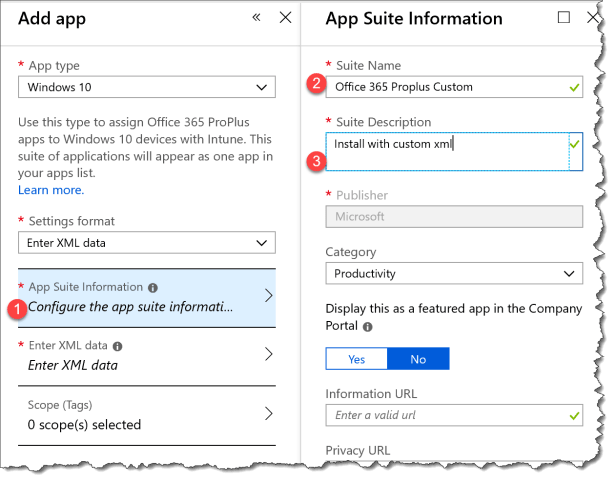
Task: Show info tooltip for App Suite Information
Action: (x=153, y=288)
